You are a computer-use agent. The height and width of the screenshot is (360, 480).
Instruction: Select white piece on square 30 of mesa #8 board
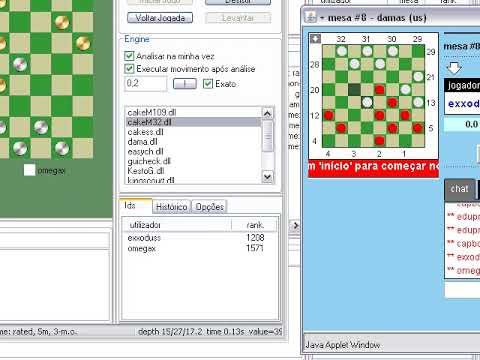click(393, 51)
